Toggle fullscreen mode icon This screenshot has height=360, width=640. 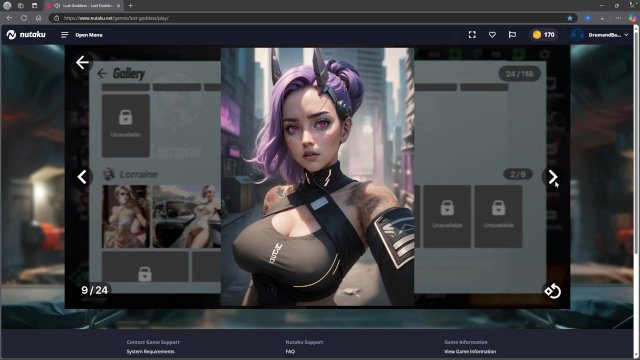click(x=472, y=35)
